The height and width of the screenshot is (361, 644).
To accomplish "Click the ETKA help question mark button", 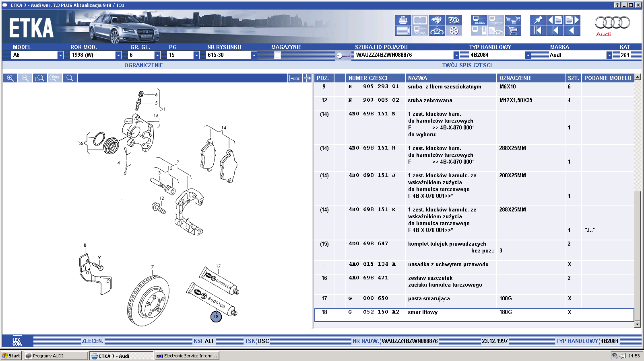I will pos(617,5).
